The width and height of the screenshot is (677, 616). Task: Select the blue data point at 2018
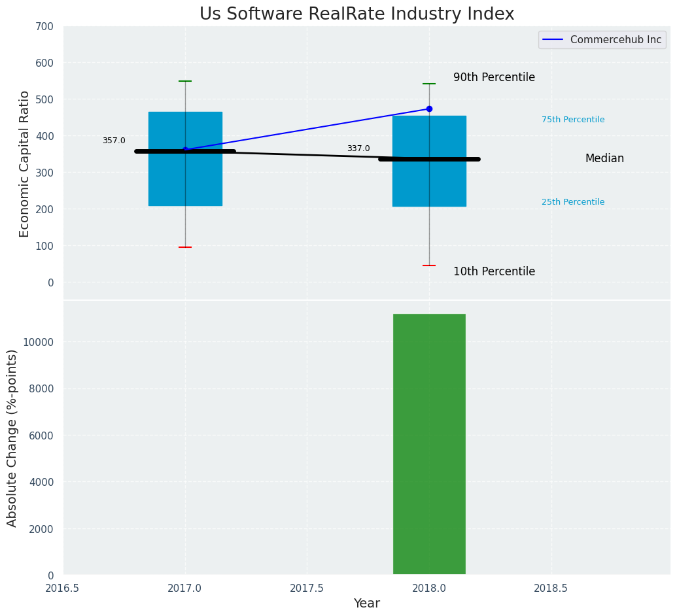[429, 109]
